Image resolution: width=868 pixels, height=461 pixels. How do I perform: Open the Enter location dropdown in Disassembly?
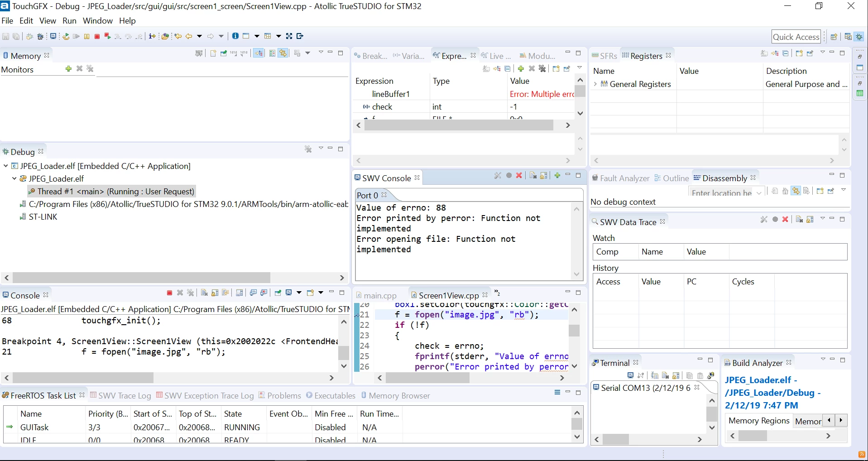pos(759,193)
